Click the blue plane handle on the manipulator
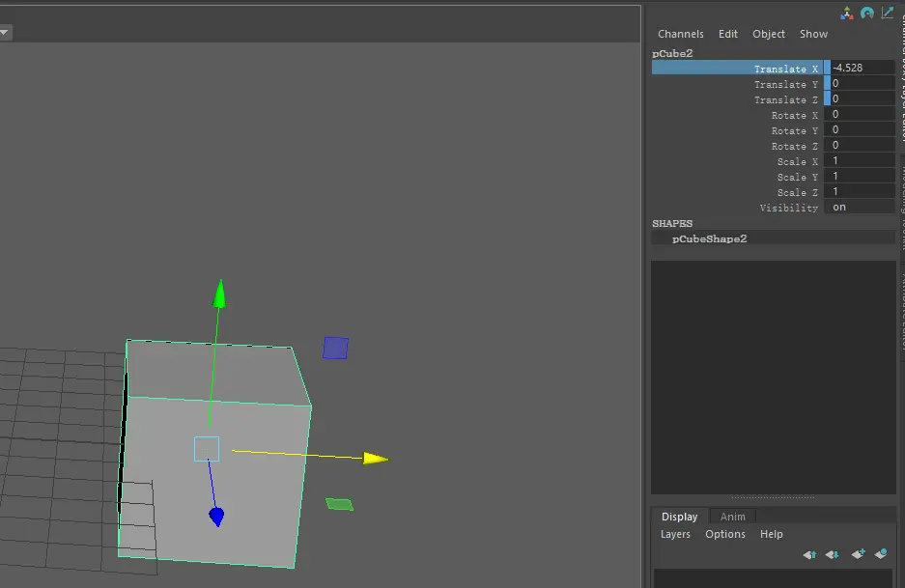This screenshot has width=905, height=588. click(x=335, y=348)
